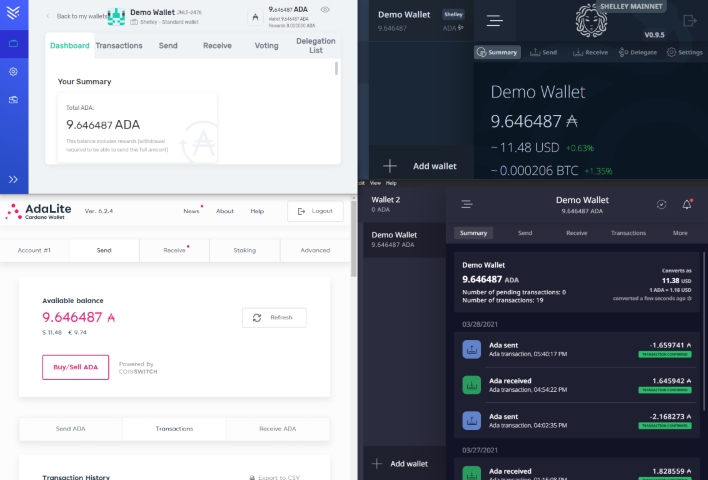Image resolution: width=708 pixels, height=480 pixels.
Task: Expand the Yoroi sidebar with double chevron
Action: click(13, 179)
